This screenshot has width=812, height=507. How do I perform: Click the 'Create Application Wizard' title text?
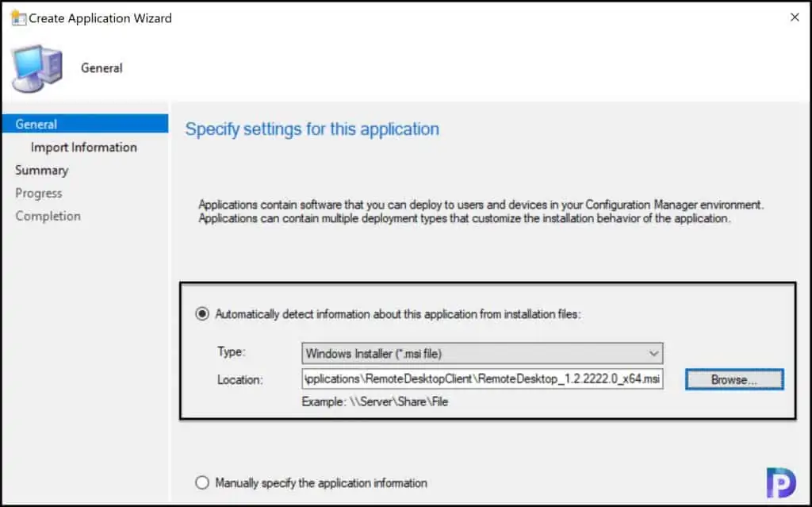pyautogui.click(x=100, y=18)
